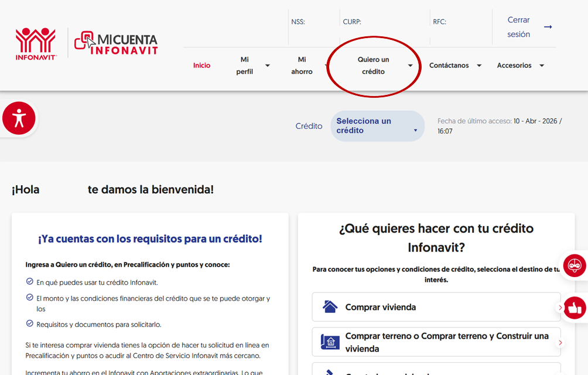The image size is (588, 375).
Task: Expand the Mi perfil menu
Action: coord(245,66)
